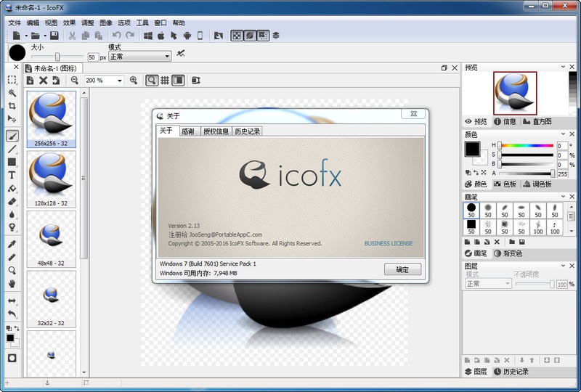Click the new document icon
The height and width of the screenshot is (392, 581).
point(17,36)
